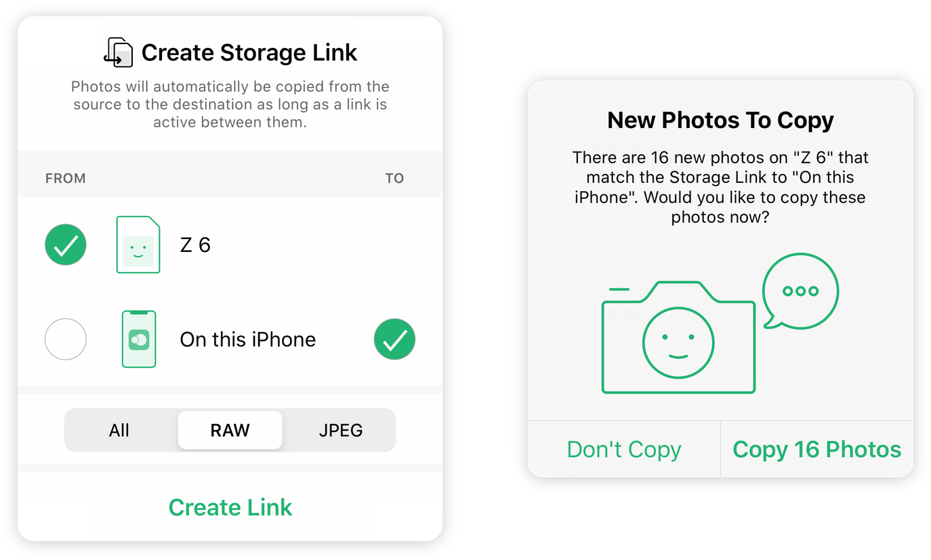Uncheck Z 6 as the FROM source
The height and width of the screenshot is (560, 931).
point(66,244)
